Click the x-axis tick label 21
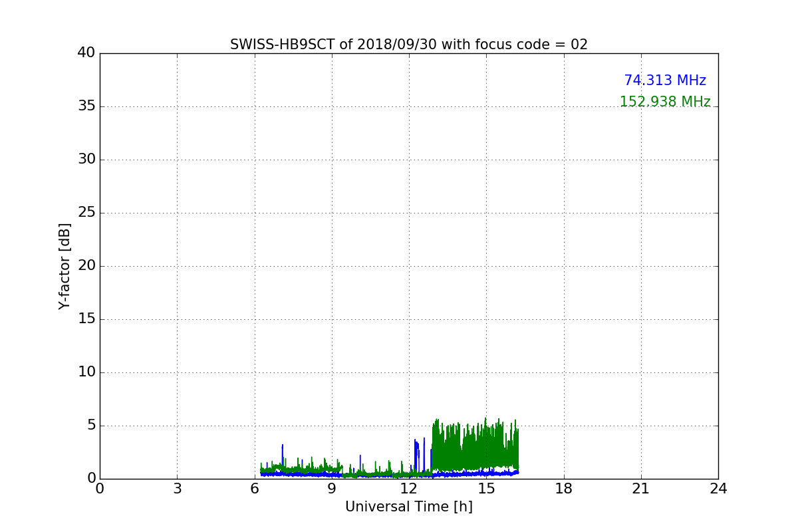Image resolution: width=798 pixels, height=532 pixels. pyautogui.click(x=641, y=489)
